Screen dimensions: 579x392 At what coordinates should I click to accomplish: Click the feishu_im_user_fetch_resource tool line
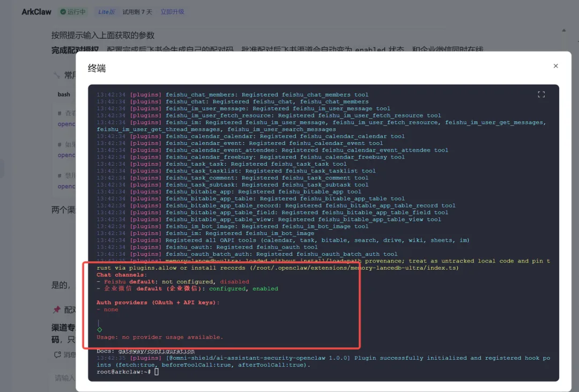[269, 115]
